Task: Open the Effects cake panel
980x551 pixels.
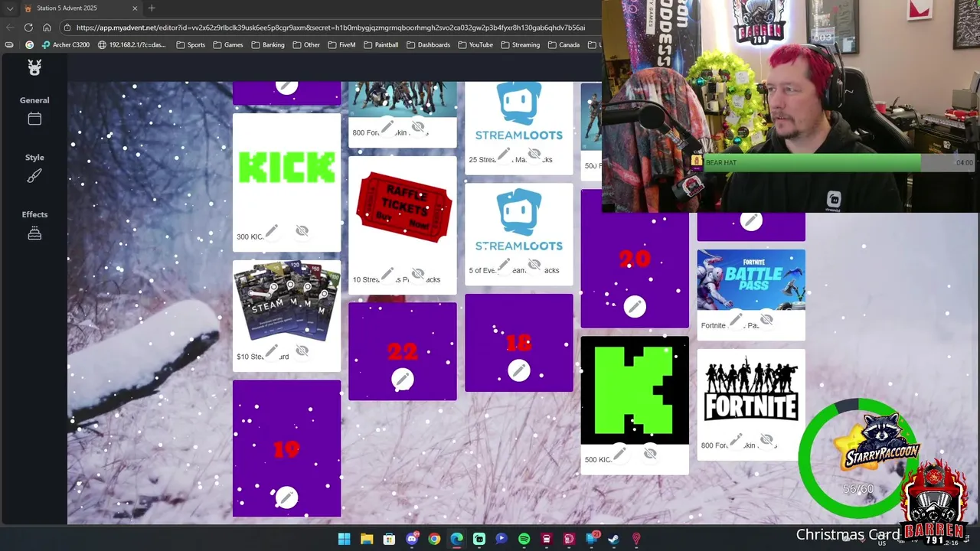Action: (34, 233)
